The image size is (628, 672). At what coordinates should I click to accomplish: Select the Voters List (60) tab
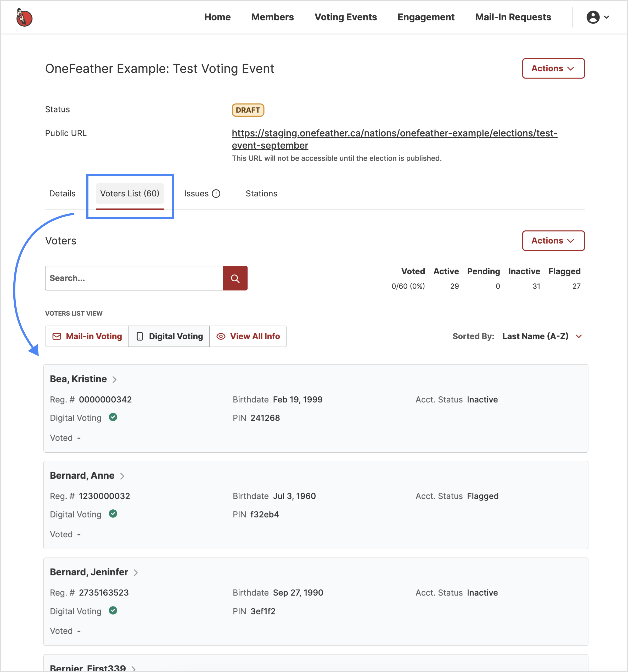click(130, 194)
